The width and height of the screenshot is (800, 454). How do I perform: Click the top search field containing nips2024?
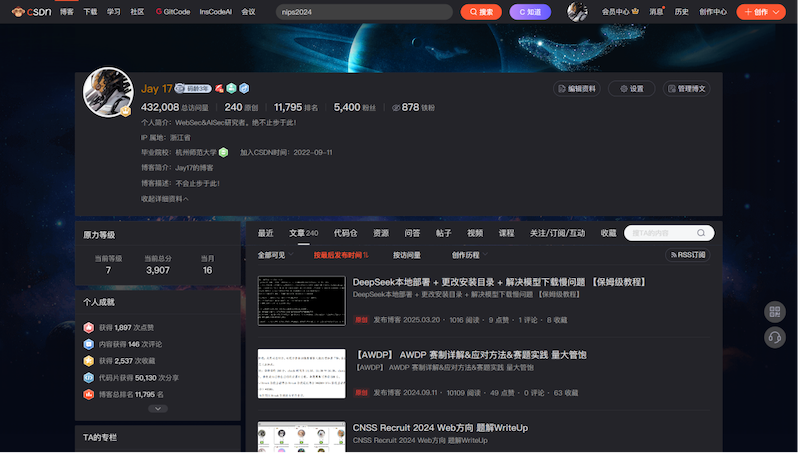click(x=364, y=12)
